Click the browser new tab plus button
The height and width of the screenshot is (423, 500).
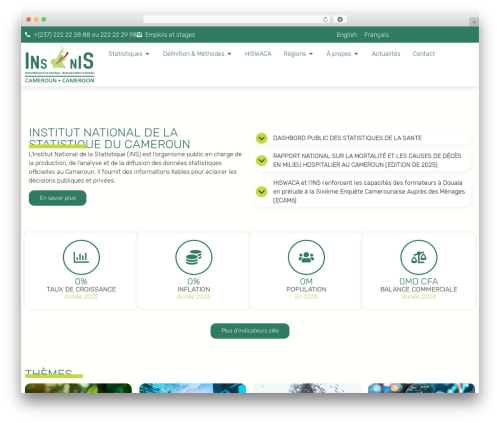[x=474, y=22]
